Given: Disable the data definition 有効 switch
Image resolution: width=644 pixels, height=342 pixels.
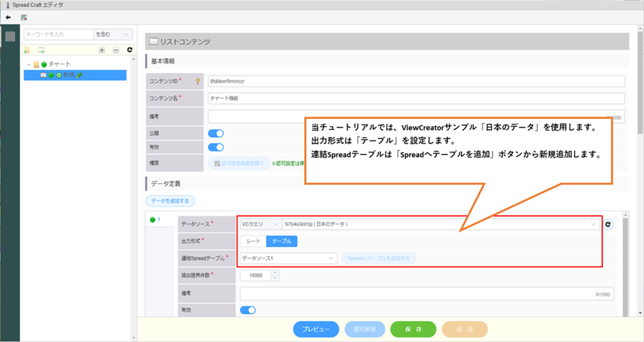Looking at the screenshot, I should (x=248, y=310).
